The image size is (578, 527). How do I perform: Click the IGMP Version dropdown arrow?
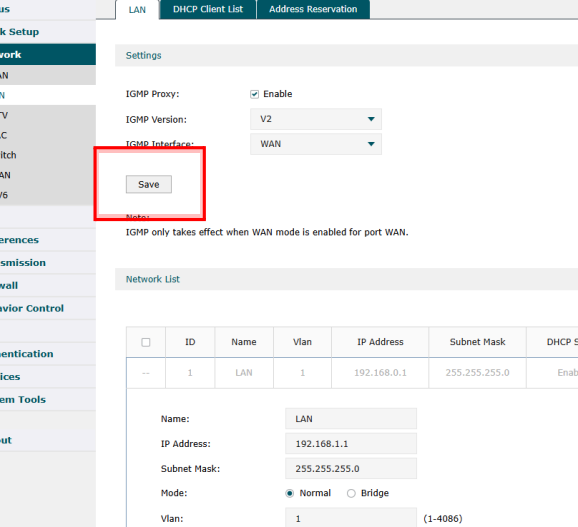pyautogui.click(x=371, y=119)
